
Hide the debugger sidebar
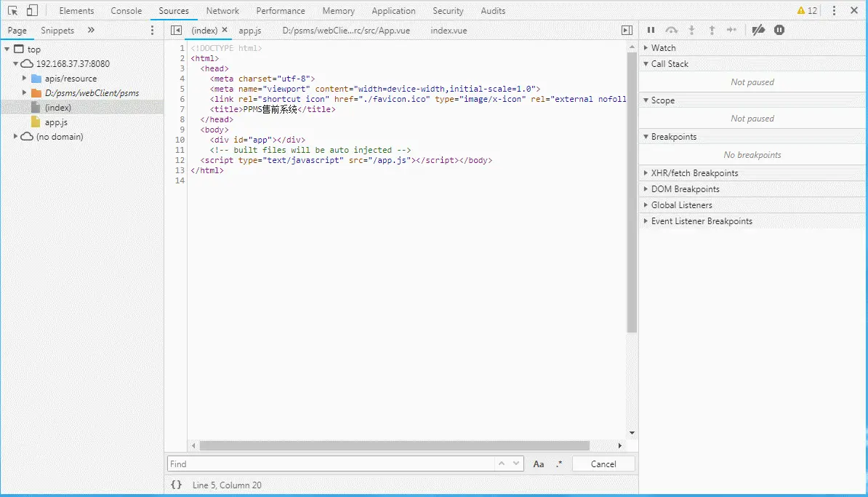click(x=627, y=31)
